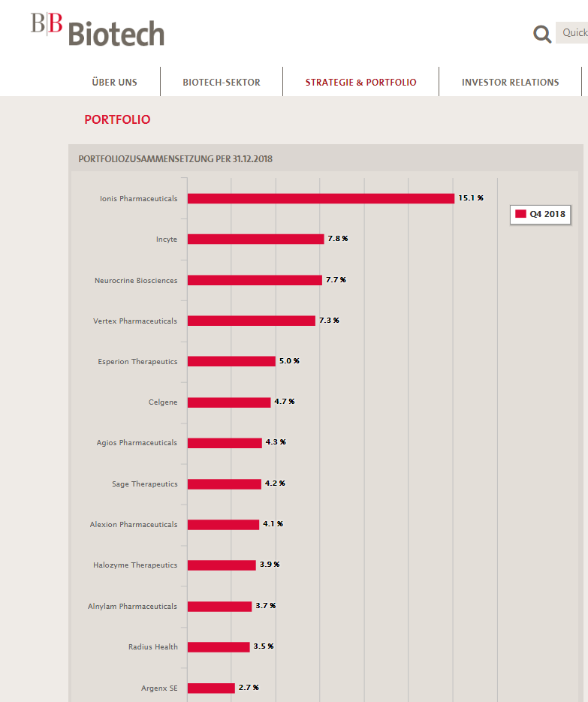
Task: Click the 3.9 % value label
Action: pos(270,565)
